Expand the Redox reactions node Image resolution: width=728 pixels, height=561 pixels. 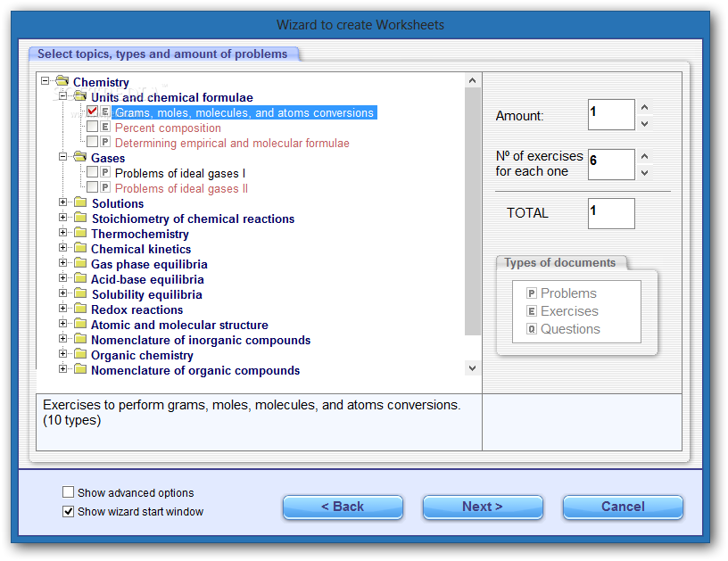click(63, 308)
